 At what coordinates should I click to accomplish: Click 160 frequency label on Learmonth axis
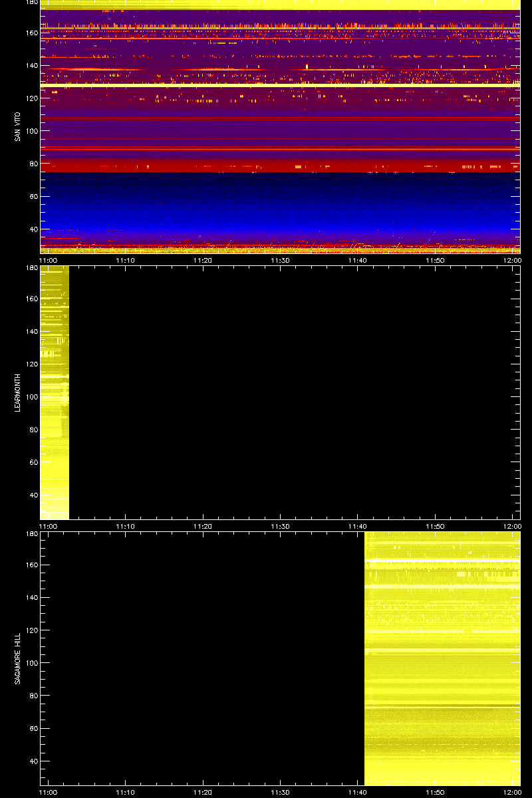coord(31,299)
